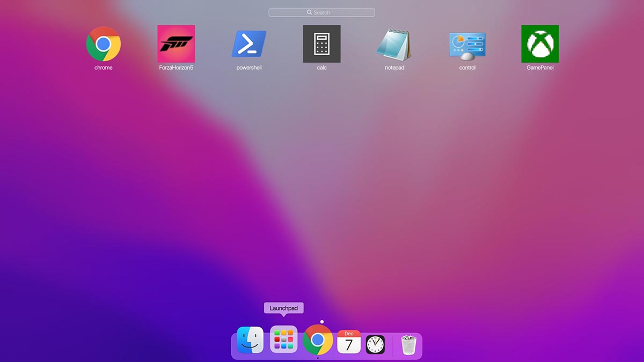Open the Clock icon in the dock
Image resolution: width=644 pixels, height=362 pixels.
coord(375,344)
